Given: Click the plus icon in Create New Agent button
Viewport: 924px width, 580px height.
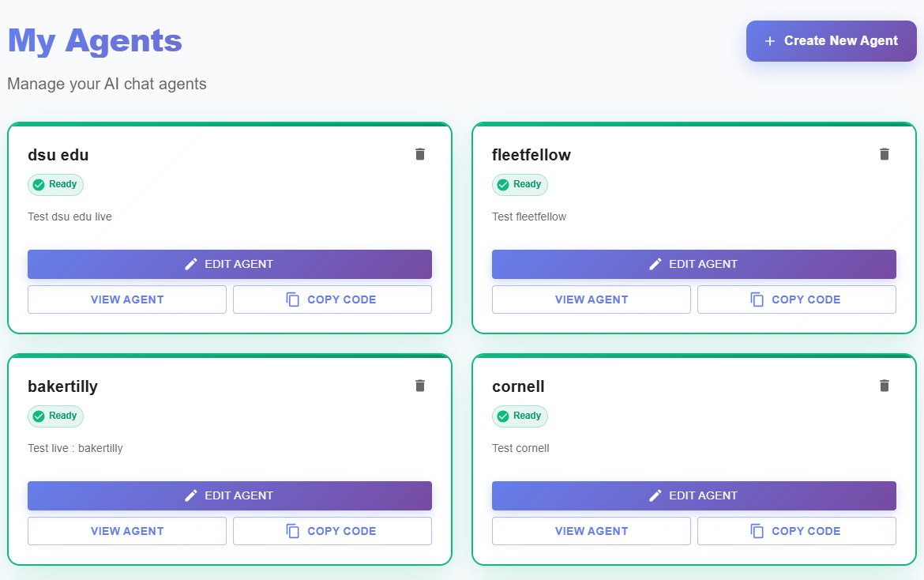Looking at the screenshot, I should 769,41.
